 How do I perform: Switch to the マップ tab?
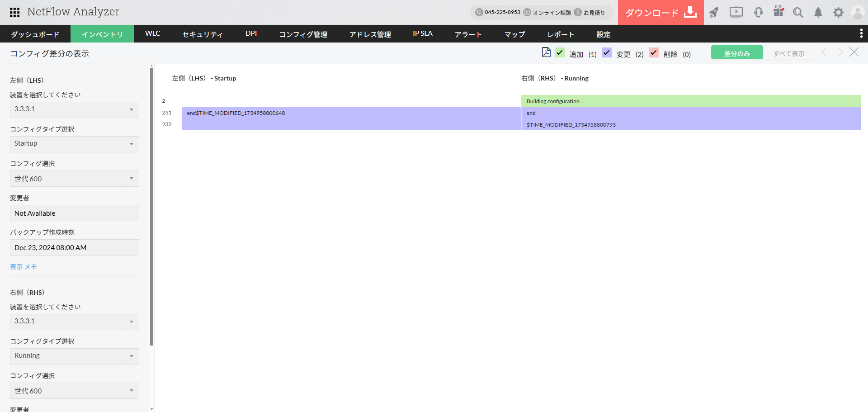click(x=515, y=34)
